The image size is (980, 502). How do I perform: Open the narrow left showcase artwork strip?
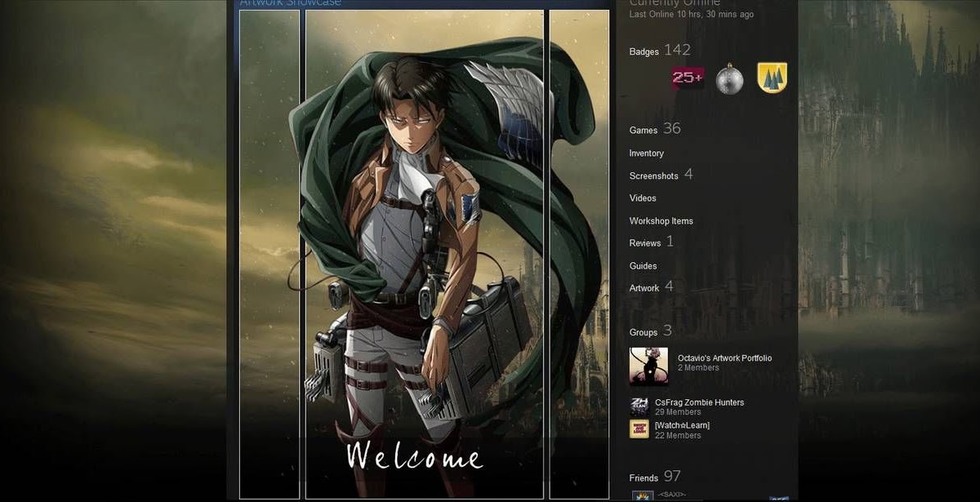click(269, 254)
